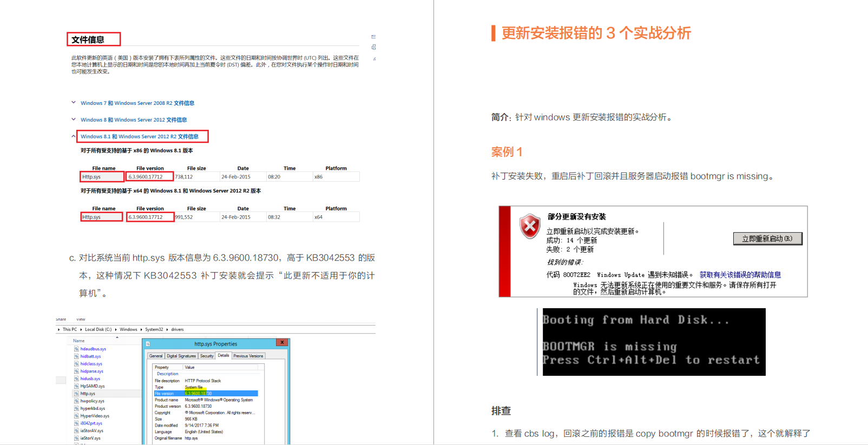Click platform x64 cell
This screenshot has width=868, height=445.
pyautogui.click(x=336, y=217)
